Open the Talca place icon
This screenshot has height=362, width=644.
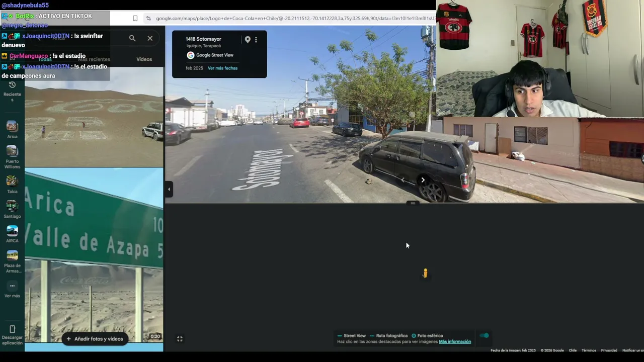pos(12,180)
